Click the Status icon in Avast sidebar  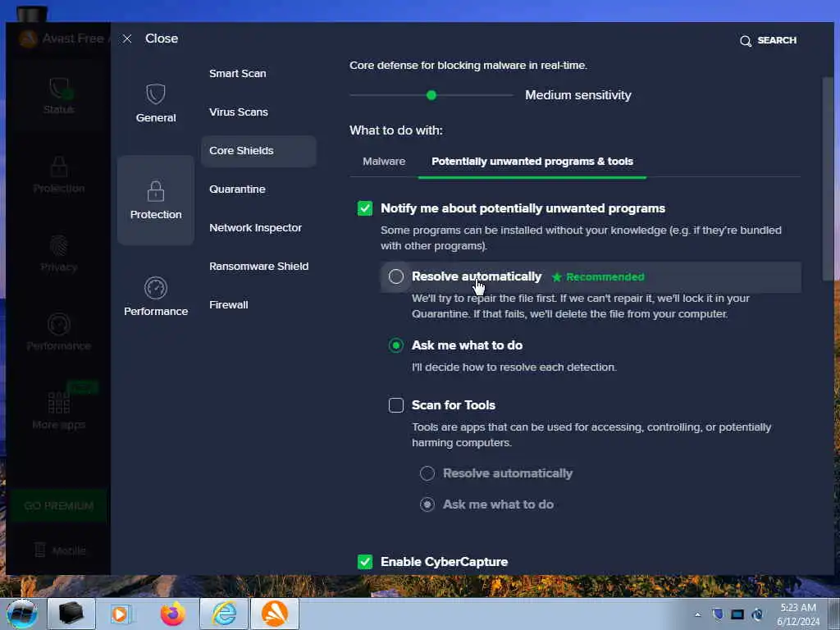coord(59,89)
